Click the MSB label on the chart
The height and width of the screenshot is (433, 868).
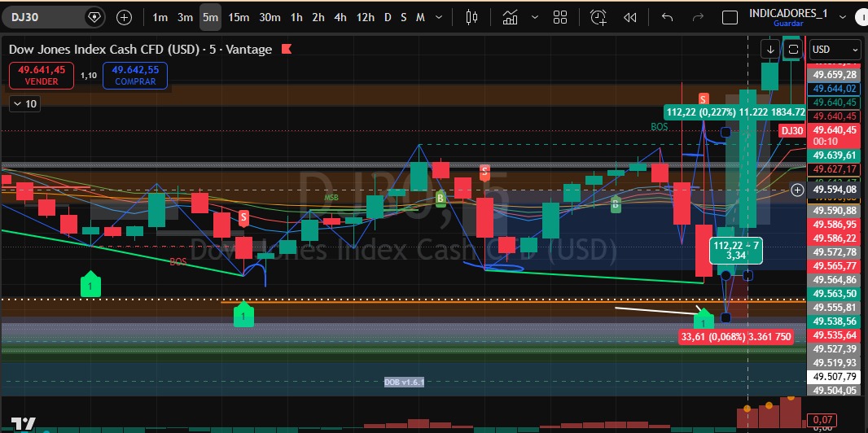click(331, 198)
